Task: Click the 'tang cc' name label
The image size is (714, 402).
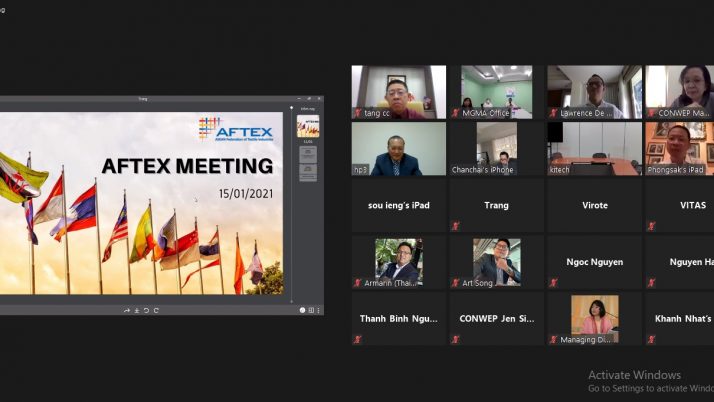Action: coord(377,113)
